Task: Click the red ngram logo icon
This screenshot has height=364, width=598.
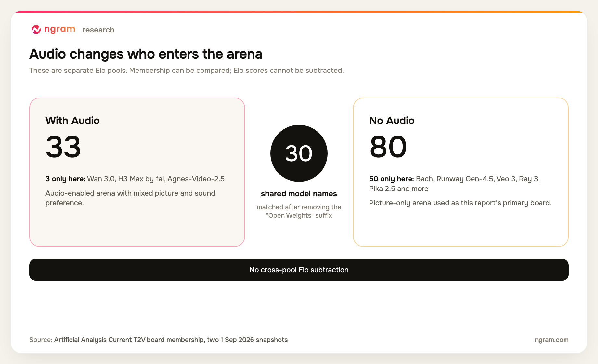Action: click(x=36, y=30)
